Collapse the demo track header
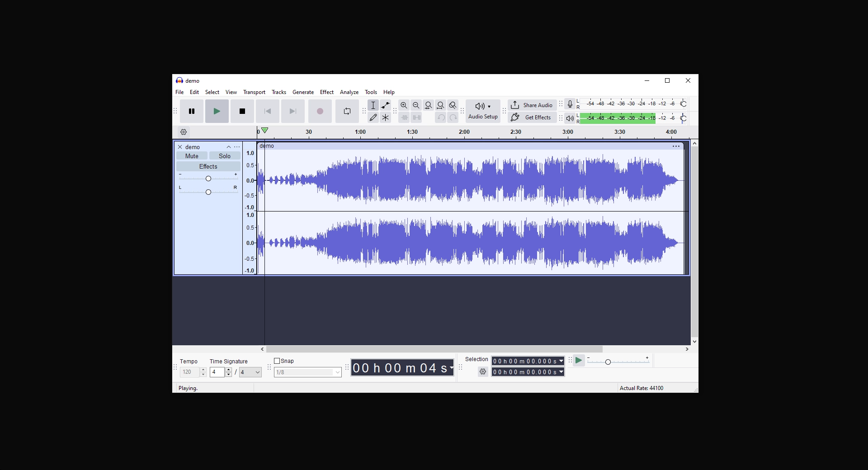Screen dimensions: 868x470 (x=228, y=147)
